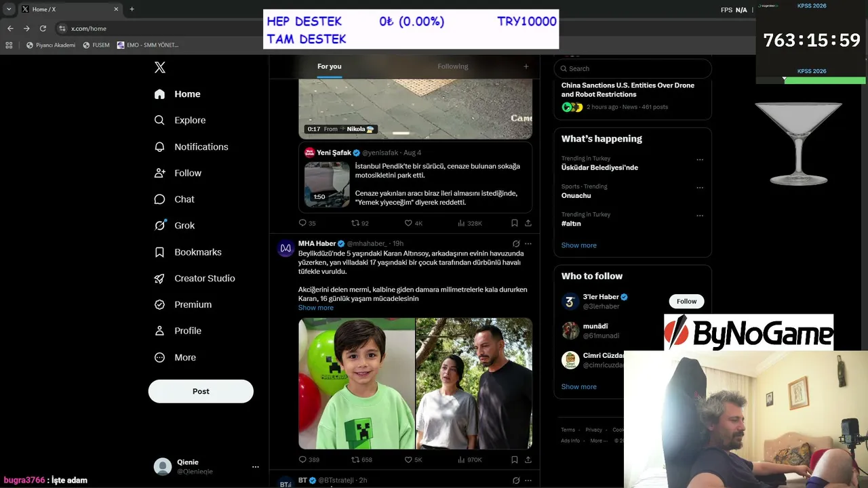Screen dimensions: 868x488
Task: Open FUSEM bookmark
Action: pos(96,45)
